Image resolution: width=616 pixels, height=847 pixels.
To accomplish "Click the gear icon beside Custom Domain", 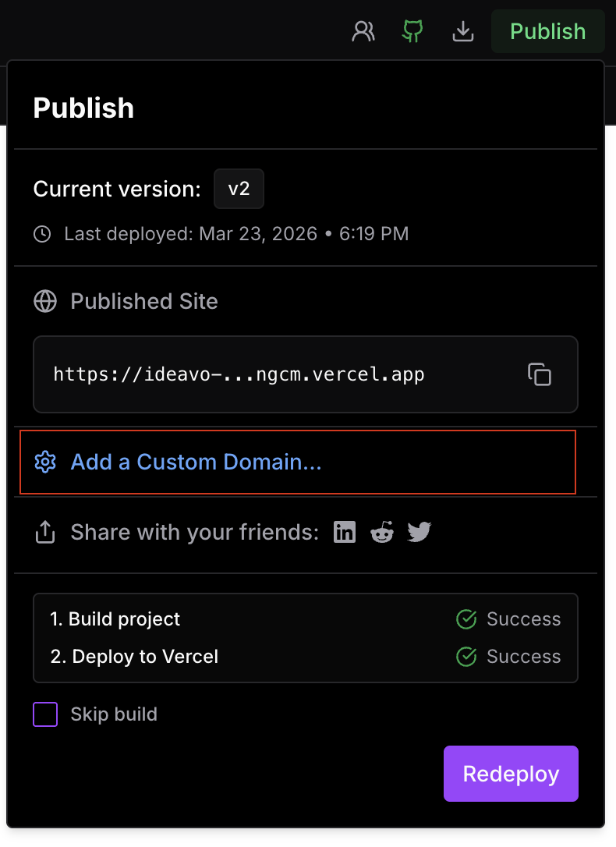I will [45, 462].
